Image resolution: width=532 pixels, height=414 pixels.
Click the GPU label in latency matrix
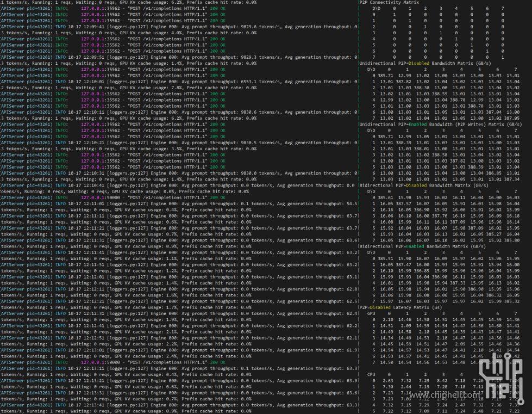[x=371, y=313]
